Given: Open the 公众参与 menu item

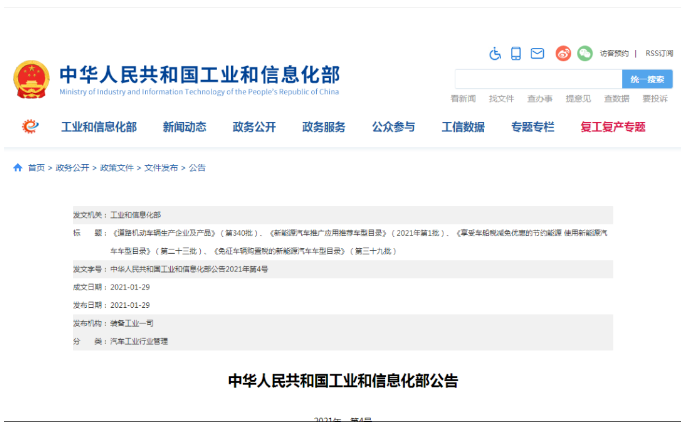Looking at the screenshot, I should click(x=393, y=127).
